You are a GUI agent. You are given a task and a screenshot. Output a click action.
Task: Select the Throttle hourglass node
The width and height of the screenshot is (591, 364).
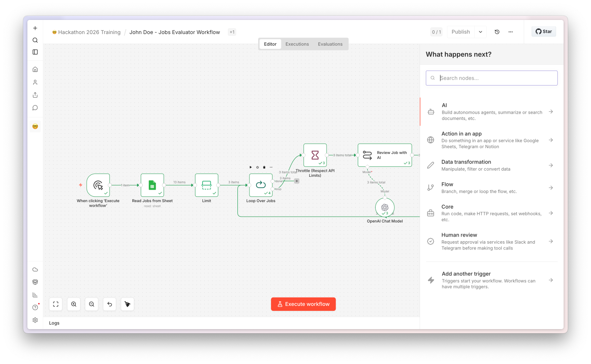point(315,155)
